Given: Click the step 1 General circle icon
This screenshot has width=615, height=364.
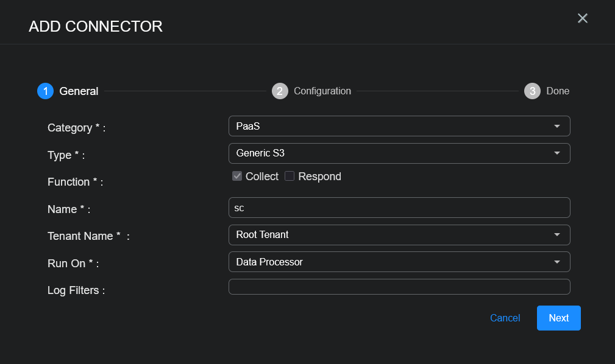Looking at the screenshot, I should click(x=45, y=91).
